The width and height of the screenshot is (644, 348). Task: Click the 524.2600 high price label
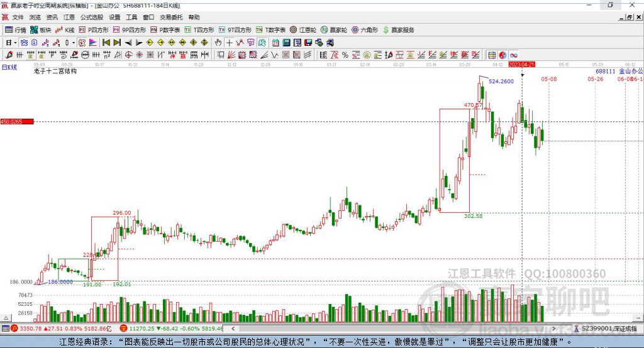(x=501, y=81)
